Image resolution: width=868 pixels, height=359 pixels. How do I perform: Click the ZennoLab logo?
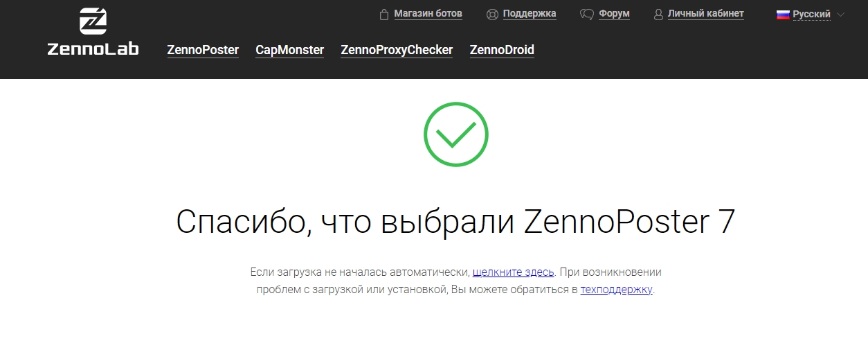(93, 32)
